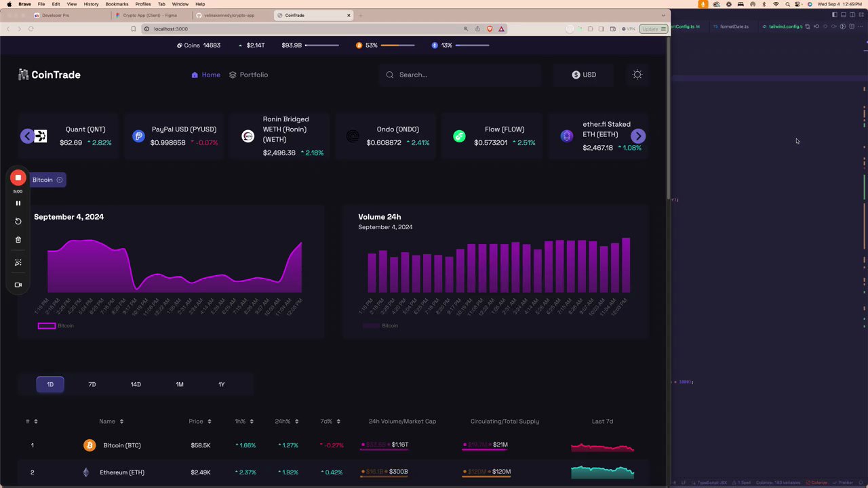
Task: Open the Profiles menu in menu bar
Action: coord(143,4)
